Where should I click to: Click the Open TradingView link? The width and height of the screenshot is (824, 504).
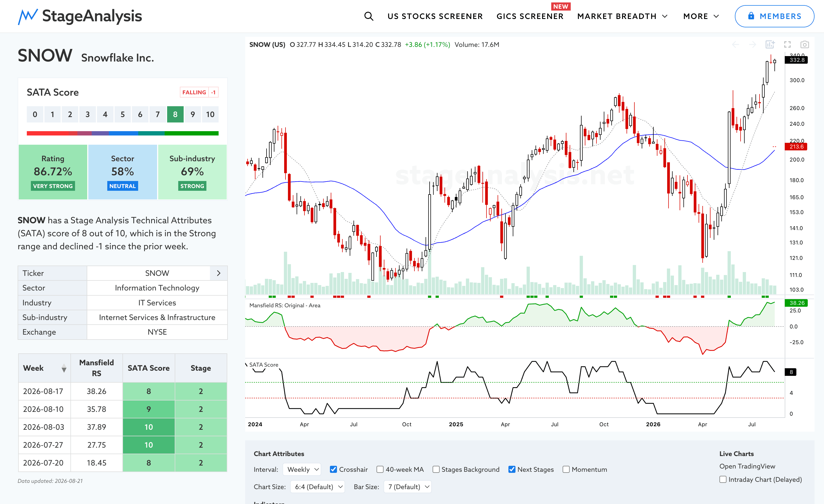pyautogui.click(x=747, y=466)
